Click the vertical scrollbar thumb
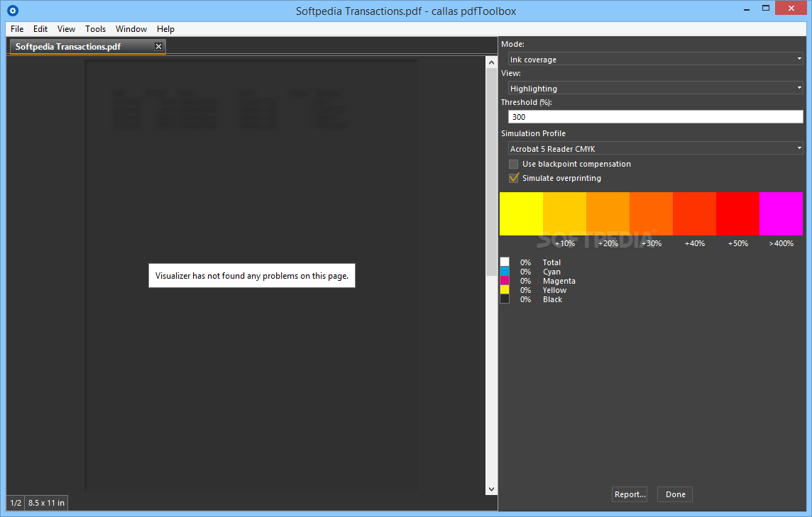Image resolution: width=812 pixels, height=517 pixels. coord(491,172)
